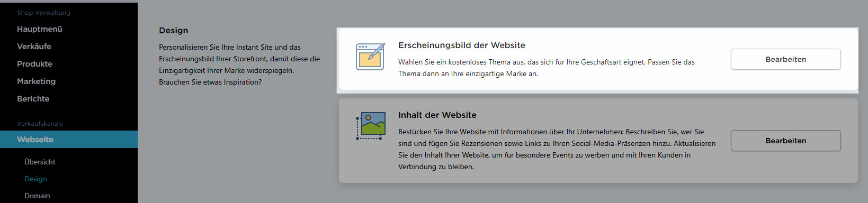The image size is (868, 203).
Task: Open Hauptmenü in the sidebar
Action: [x=40, y=29]
